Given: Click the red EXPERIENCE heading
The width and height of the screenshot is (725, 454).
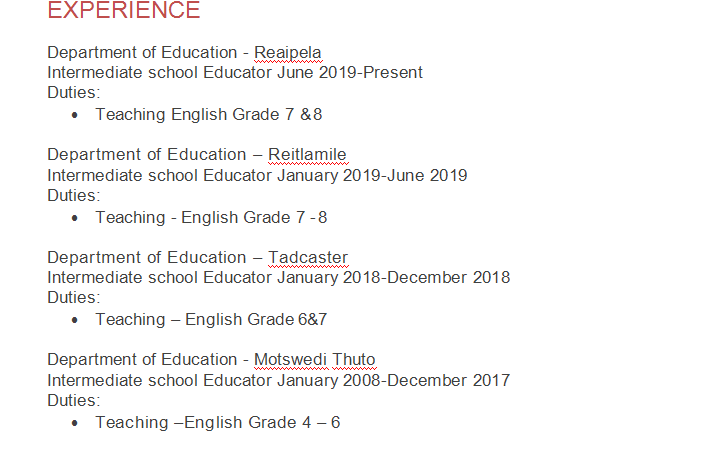Looking at the screenshot, I should coord(123,11).
